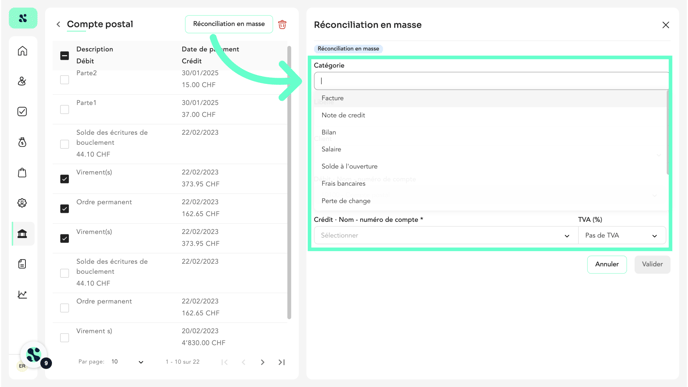The width and height of the screenshot is (688, 387).
Task: Click the category dropdown list scrollbar
Action: [x=667, y=132]
